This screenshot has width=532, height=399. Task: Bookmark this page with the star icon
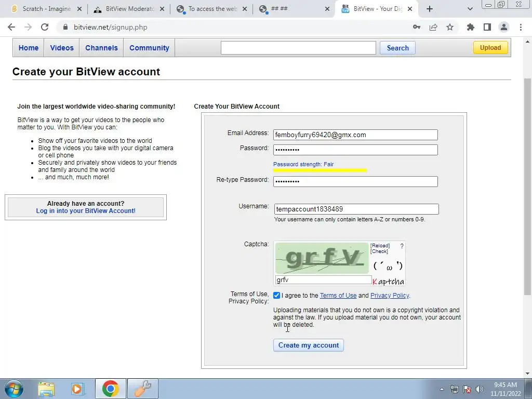450,27
